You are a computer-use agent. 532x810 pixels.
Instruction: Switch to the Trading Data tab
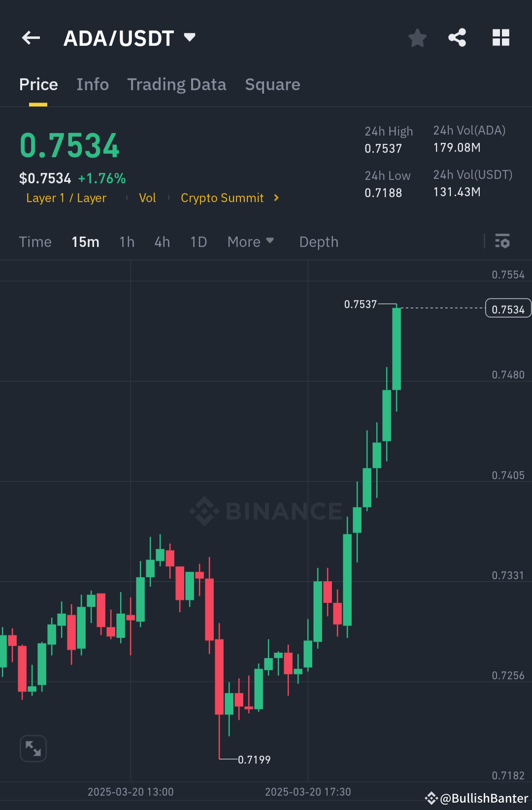coord(176,84)
